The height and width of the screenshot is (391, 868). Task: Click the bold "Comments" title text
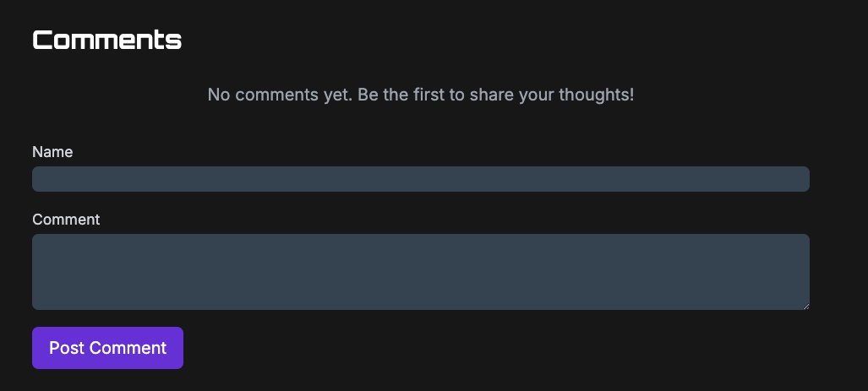106,40
